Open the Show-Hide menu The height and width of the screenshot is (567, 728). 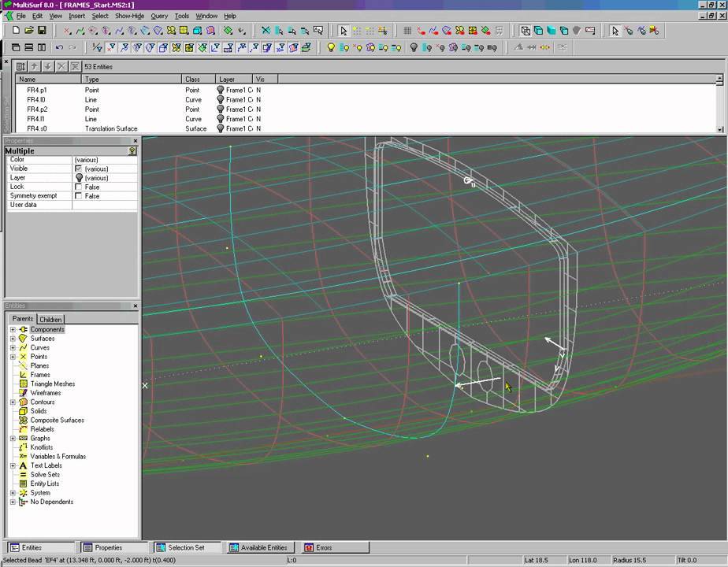point(129,16)
